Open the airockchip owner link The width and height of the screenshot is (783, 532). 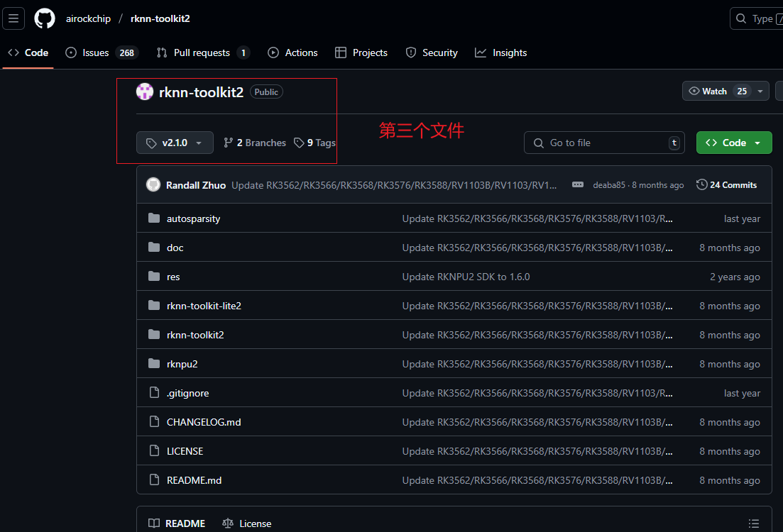pyautogui.click(x=89, y=18)
